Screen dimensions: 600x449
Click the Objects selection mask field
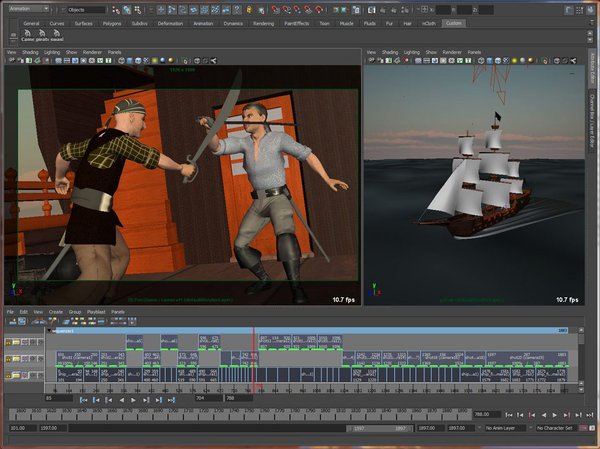86,10
